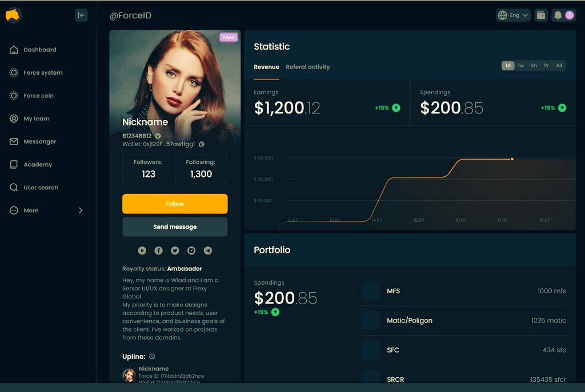Collapse the sidebar with the arrow toggle
Image resolution: width=585 pixels, height=392 pixels.
tap(81, 15)
